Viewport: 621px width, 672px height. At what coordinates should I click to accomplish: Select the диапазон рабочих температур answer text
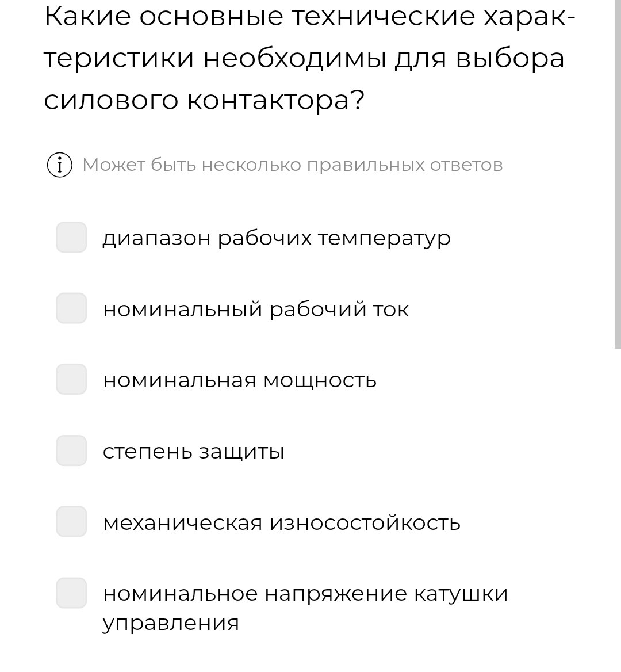pyautogui.click(x=276, y=238)
